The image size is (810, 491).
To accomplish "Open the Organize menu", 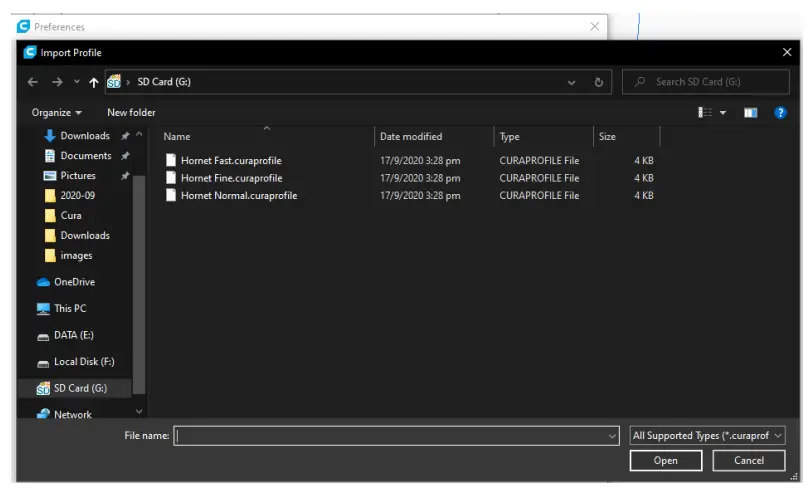I will [56, 113].
